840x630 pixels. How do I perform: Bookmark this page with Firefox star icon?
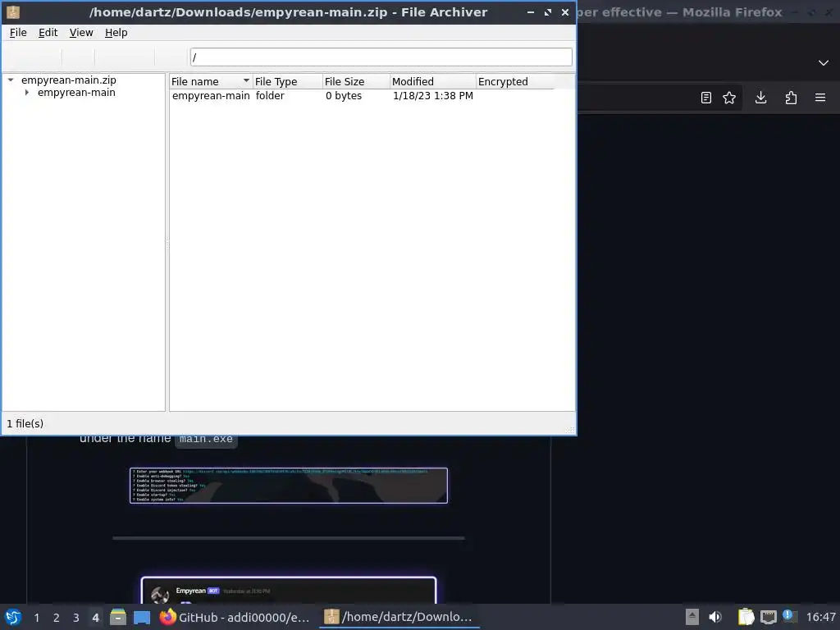[729, 98]
